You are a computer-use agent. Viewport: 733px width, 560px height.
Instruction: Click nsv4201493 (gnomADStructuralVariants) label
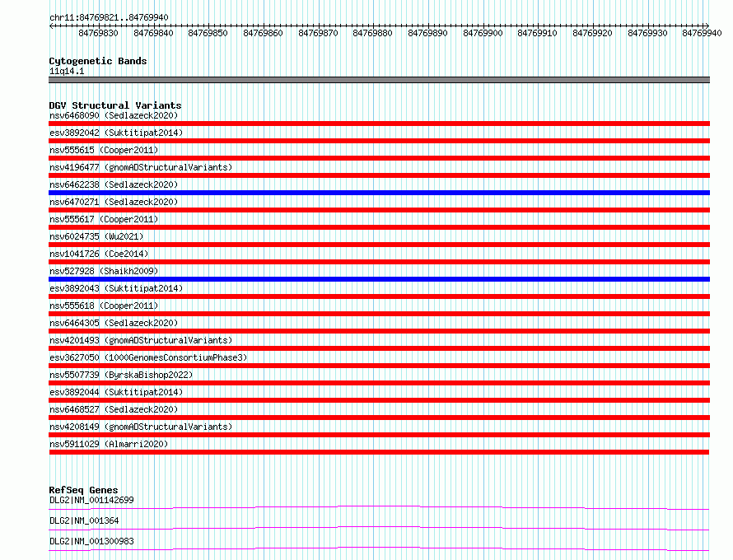(x=141, y=340)
